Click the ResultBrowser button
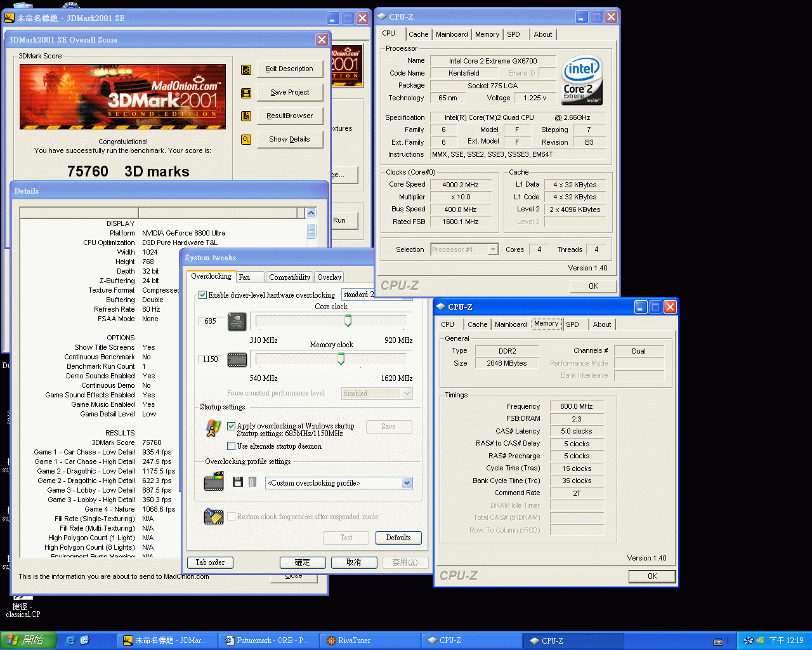Viewport: 812px width, 650px height. 290,116
